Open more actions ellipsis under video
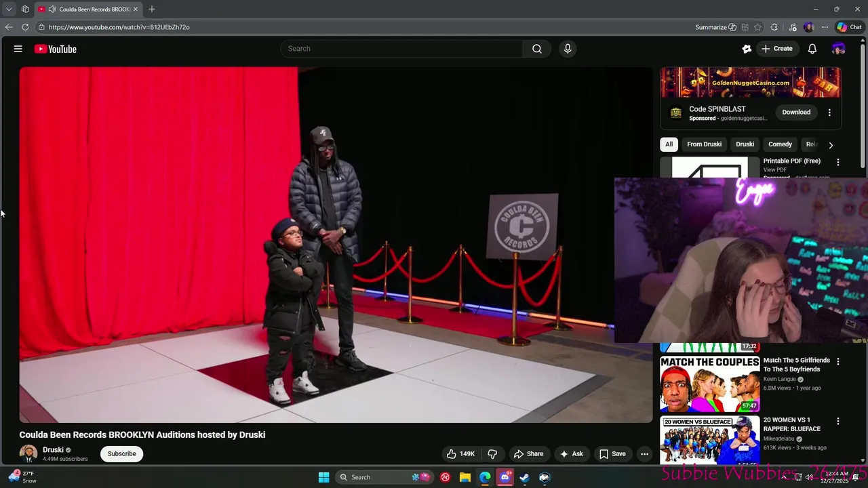 [x=644, y=454]
